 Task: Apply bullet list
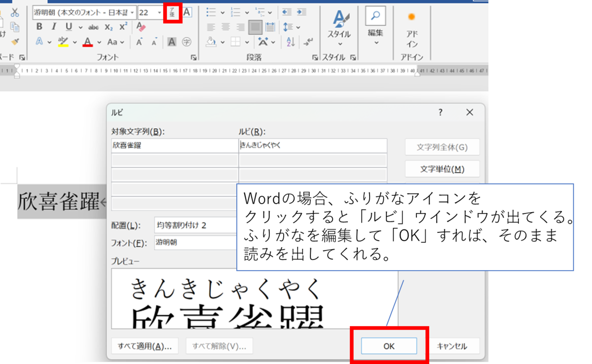pos(211,12)
